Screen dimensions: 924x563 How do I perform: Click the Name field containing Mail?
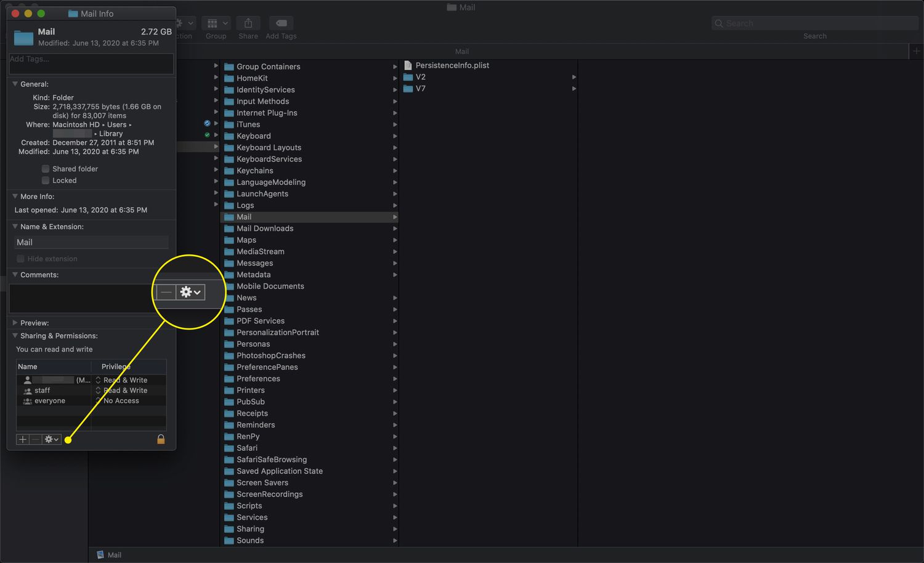tap(91, 243)
